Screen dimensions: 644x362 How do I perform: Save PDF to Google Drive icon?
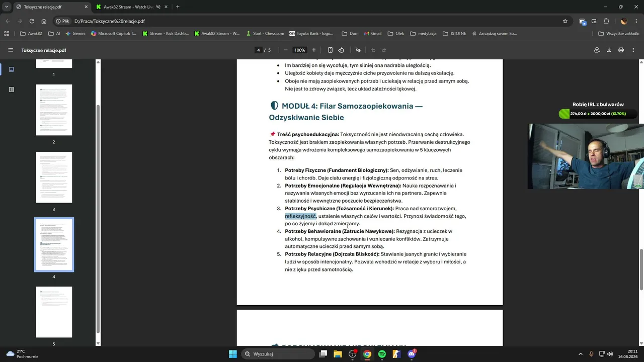pyautogui.click(x=597, y=50)
